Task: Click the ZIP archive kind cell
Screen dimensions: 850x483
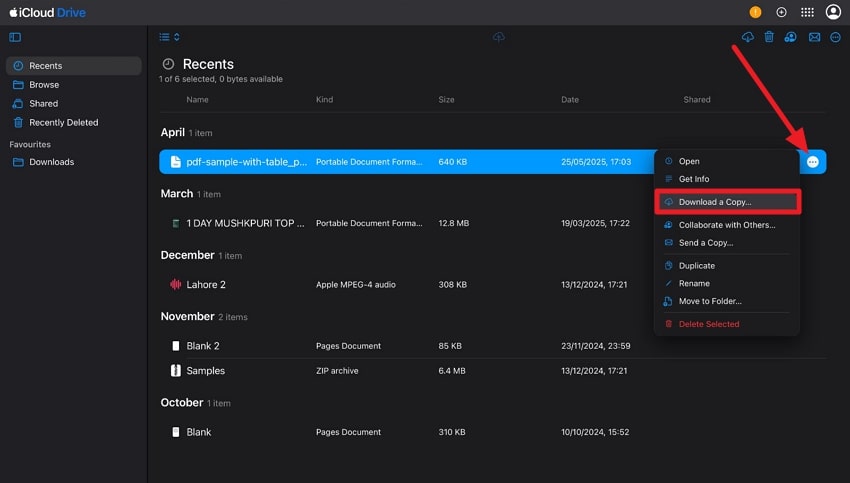Action: click(x=337, y=371)
